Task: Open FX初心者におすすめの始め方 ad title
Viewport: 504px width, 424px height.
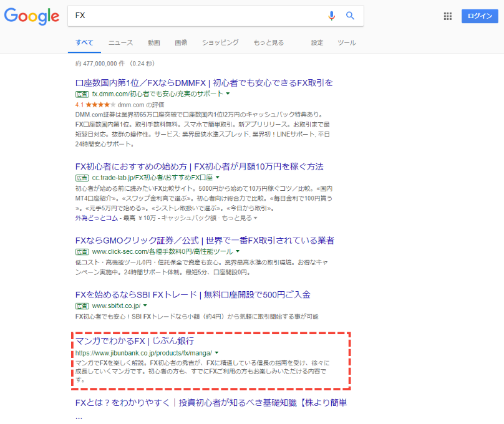Action: click(x=199, y=166)
